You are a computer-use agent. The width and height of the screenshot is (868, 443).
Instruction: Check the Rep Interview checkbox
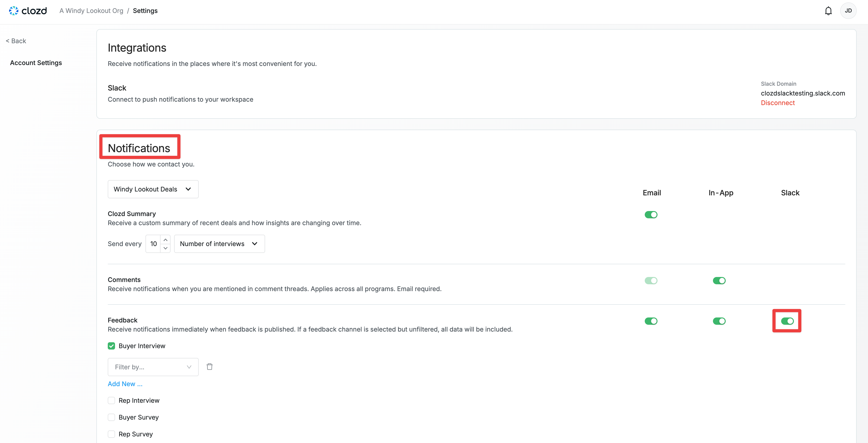tap(112, 400)
